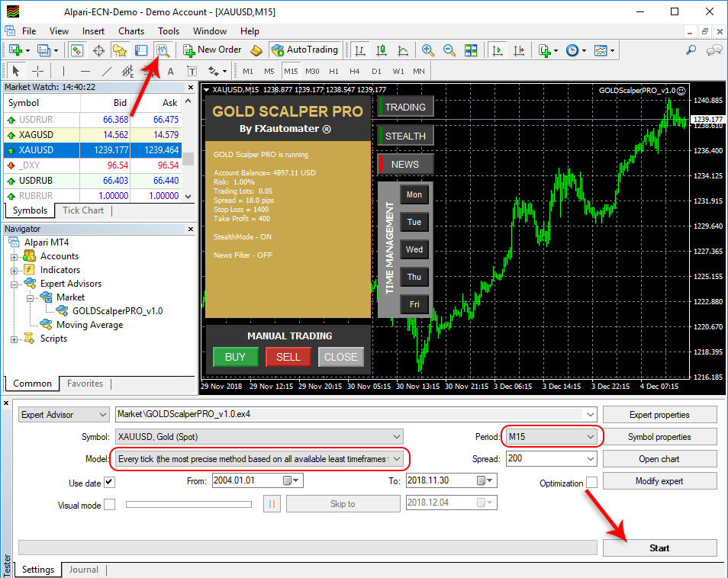This screenshot has height=578, width=728.
Task: Expand the Accounts tree node
Action: coord(14,256)
